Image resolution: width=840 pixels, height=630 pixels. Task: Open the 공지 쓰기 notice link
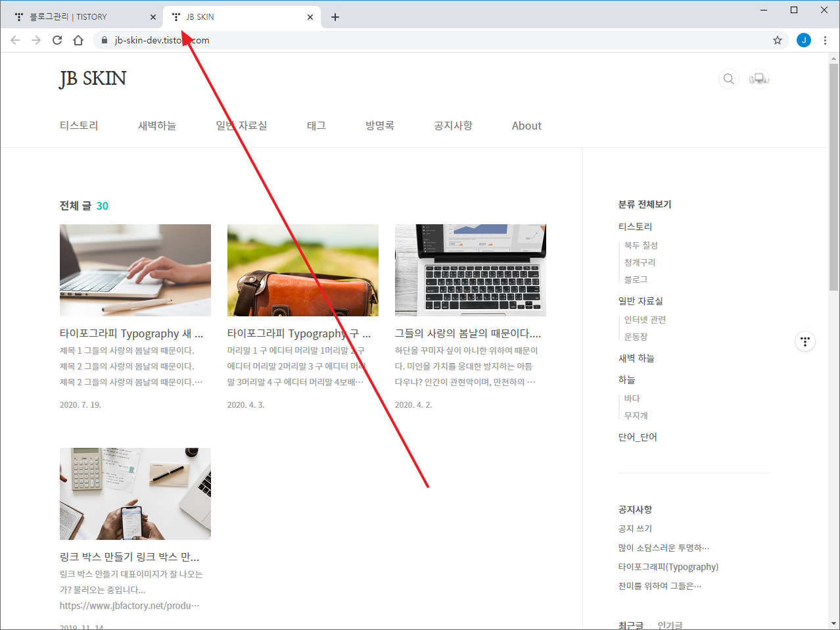636,529
